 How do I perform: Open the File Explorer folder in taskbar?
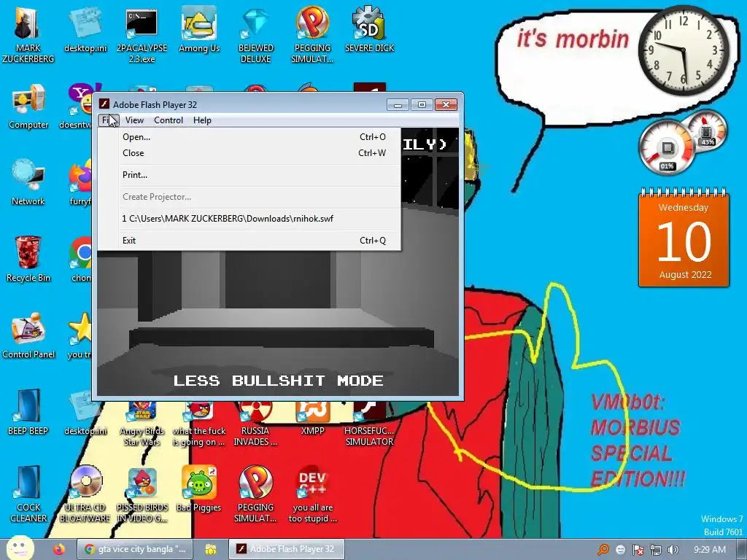tap(211, 549)
